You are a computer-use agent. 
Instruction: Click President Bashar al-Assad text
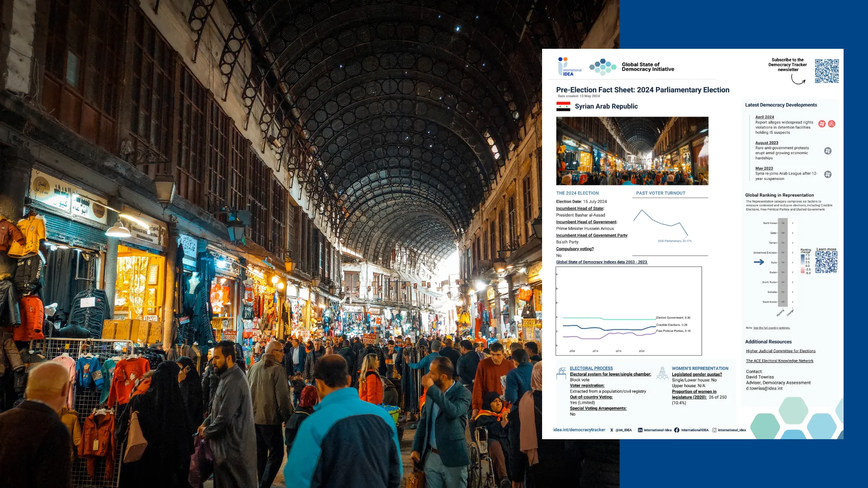coord(580,215)
